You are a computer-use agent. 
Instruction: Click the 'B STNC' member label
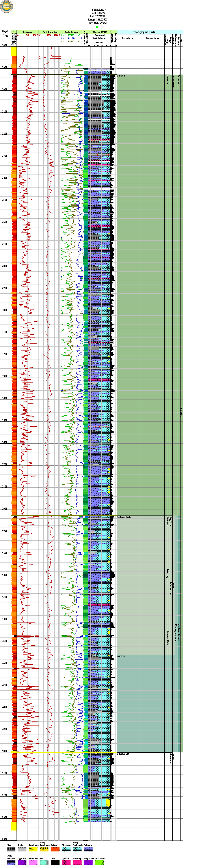pyautogui.click(x=121, y=76)
